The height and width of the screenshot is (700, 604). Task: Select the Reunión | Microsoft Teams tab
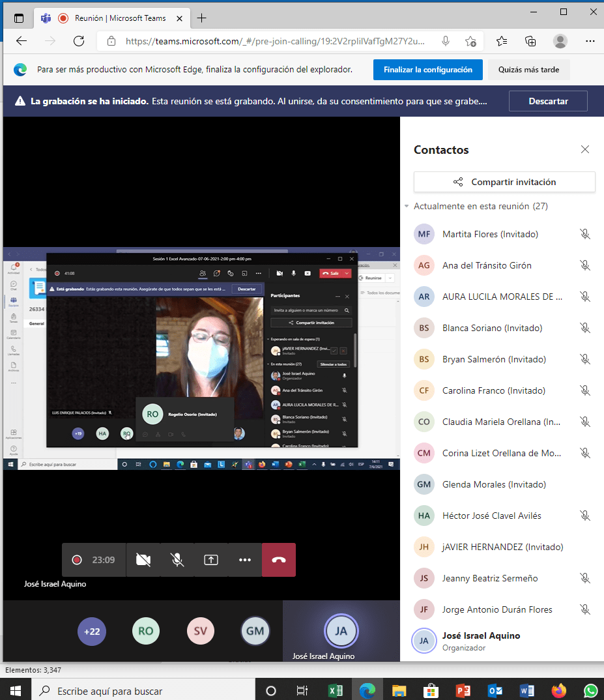(x=111, y=18)
